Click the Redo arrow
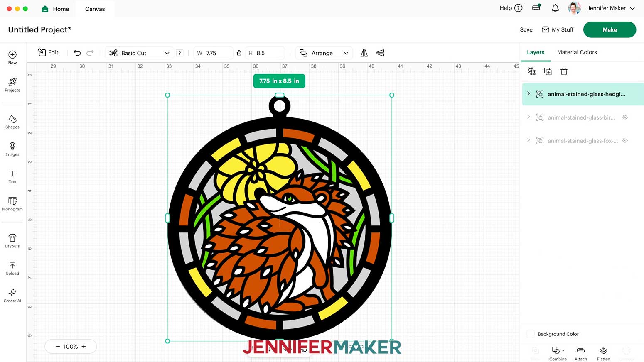The width and height of the screenshot is (644, 362). pyautogui.click(x=90, y=53)
